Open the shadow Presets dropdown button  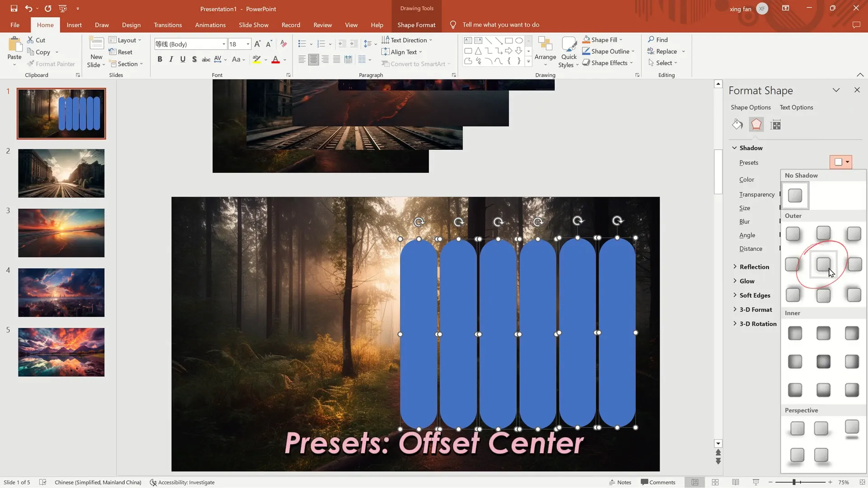tap(841, 162)
